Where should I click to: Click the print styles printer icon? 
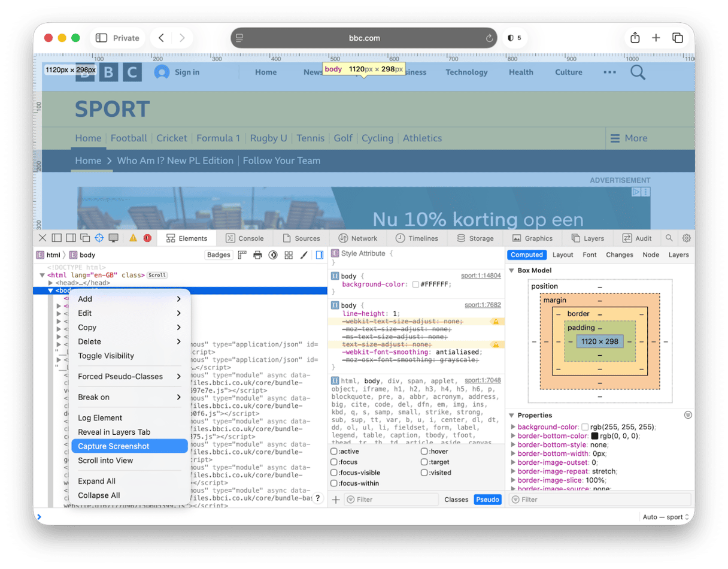[257, 255]
